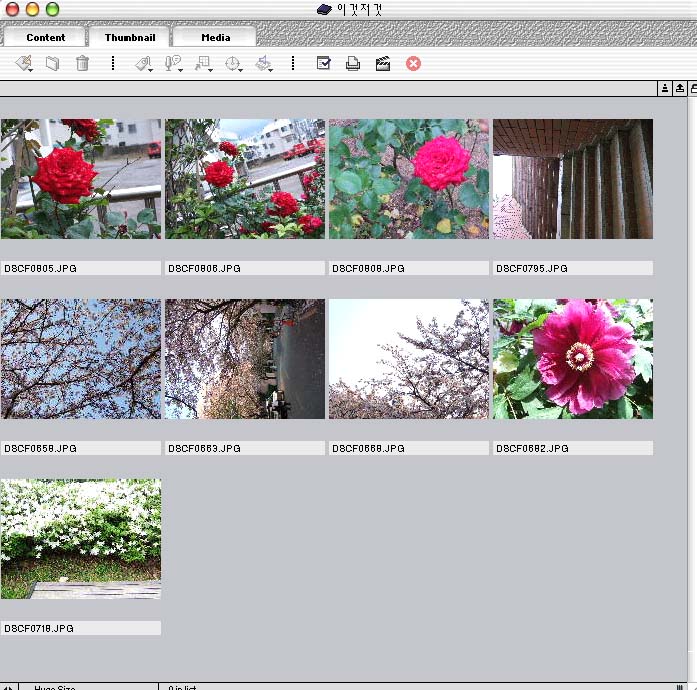Viewport: 697px width, 690px height.
Task: Click the movie clapperboard icon
Action: click(382, 64)
